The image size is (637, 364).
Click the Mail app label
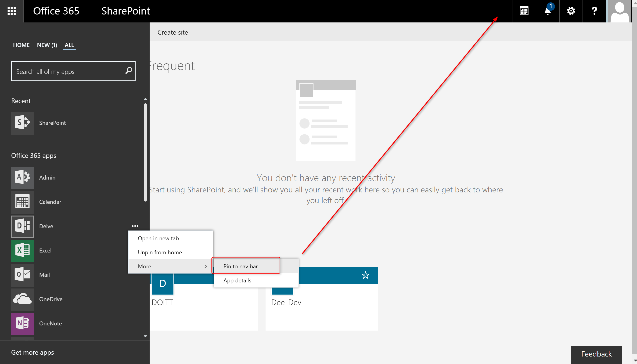click(44, 275)
